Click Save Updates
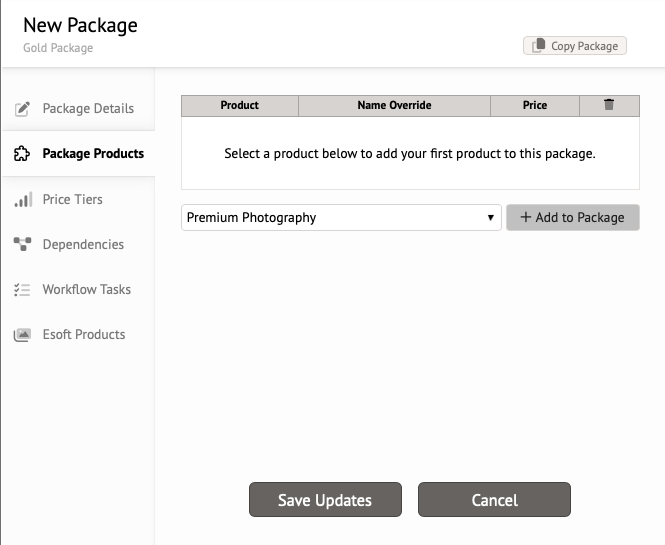 tap(325, 500)
